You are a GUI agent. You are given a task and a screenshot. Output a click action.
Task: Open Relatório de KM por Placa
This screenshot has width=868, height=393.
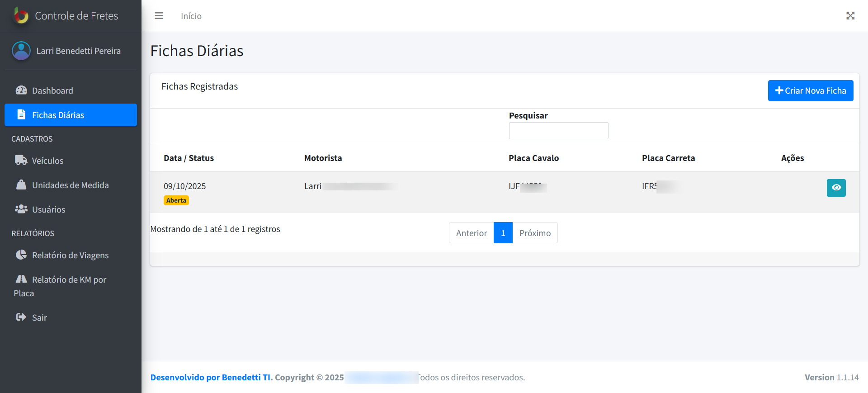point(69,280)
